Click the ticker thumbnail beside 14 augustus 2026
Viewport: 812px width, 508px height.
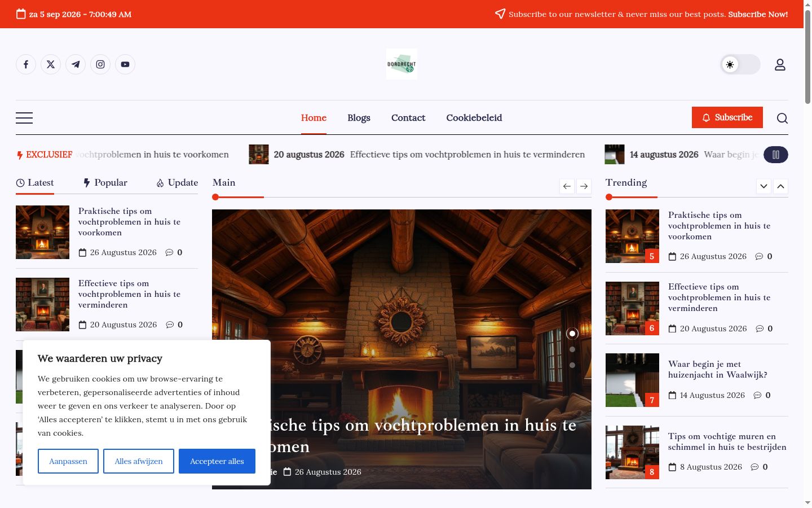click(x=615, y=155)
